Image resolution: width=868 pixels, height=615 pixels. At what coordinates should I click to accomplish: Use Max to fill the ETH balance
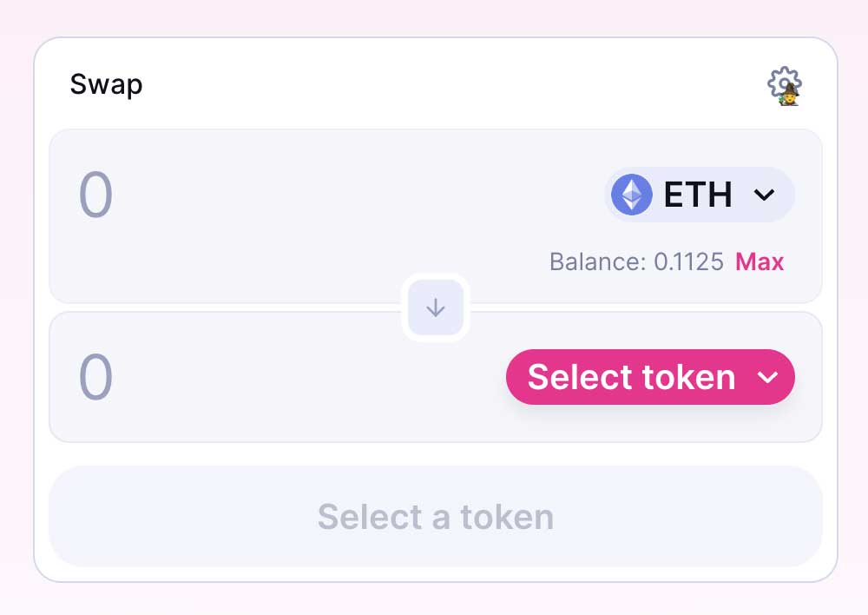tap(759, 261)
